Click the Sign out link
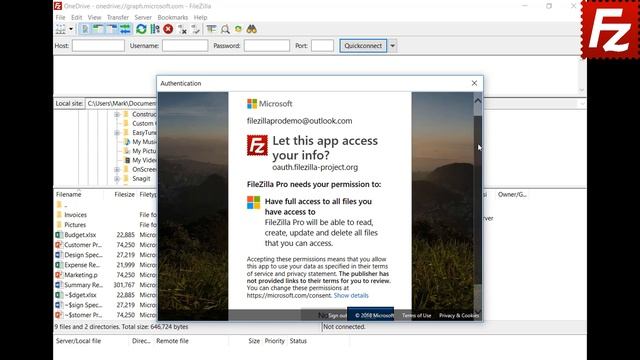 (x=337, y=315)
